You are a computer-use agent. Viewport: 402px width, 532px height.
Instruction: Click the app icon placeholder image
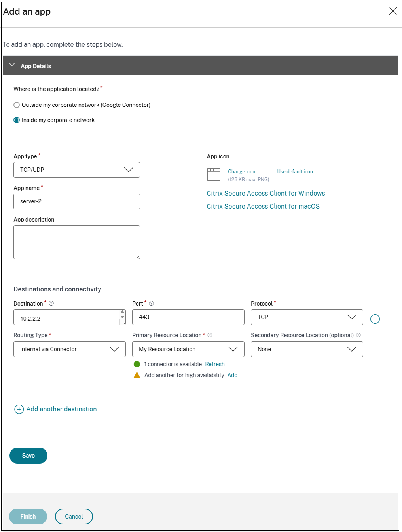[x=214, y=175]
